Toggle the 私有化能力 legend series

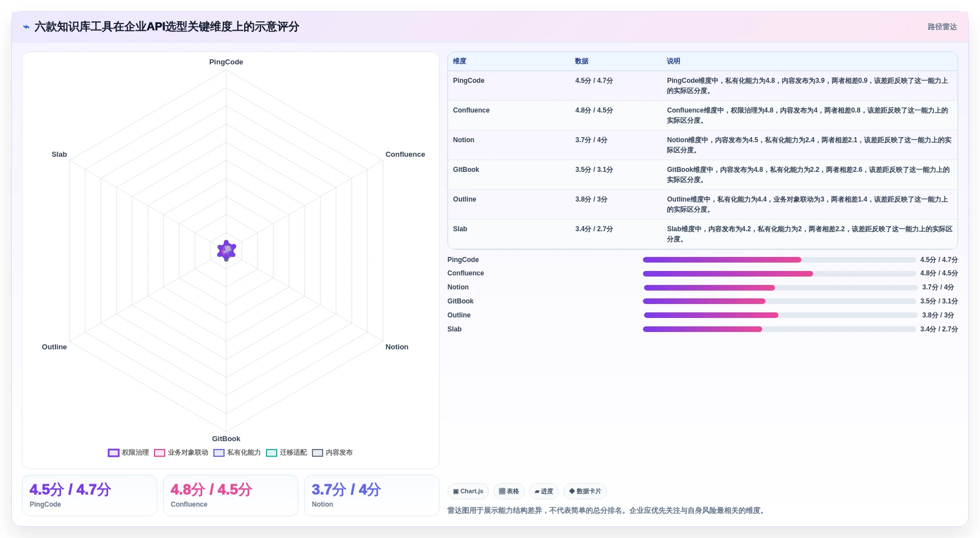(237, 452)
